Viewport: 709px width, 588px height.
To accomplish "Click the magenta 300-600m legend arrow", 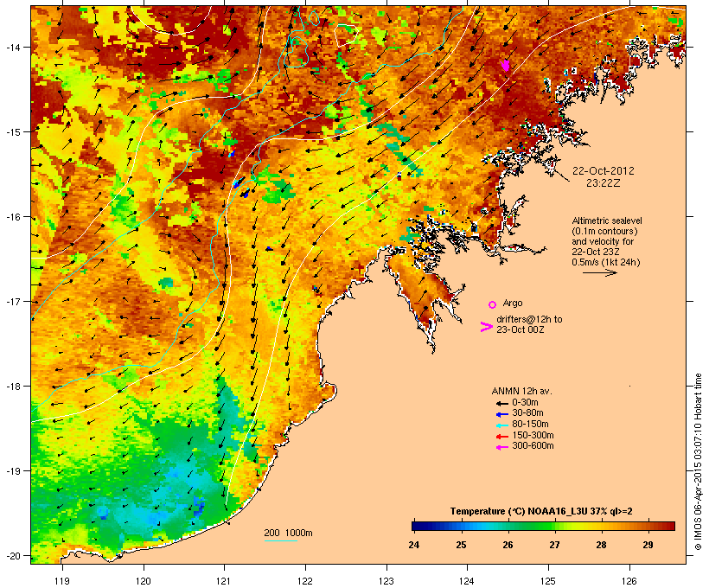I will (x=501, y=447).
